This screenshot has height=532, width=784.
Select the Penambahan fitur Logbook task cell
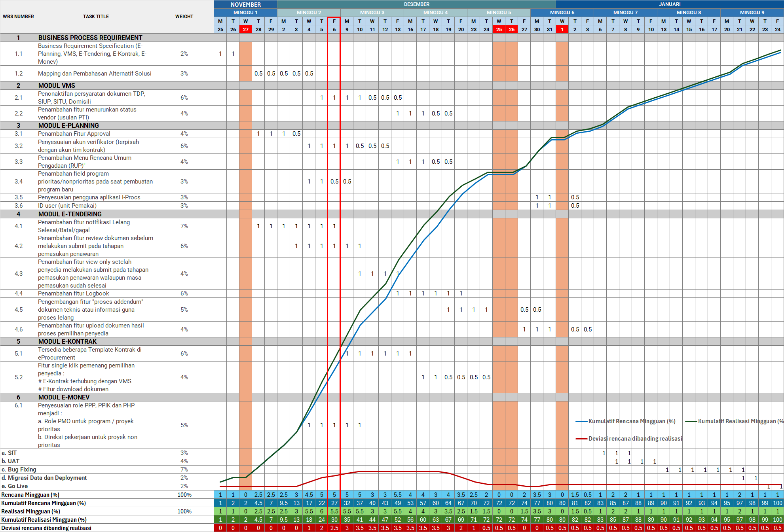pyautogui.click(x=74, y=293)
